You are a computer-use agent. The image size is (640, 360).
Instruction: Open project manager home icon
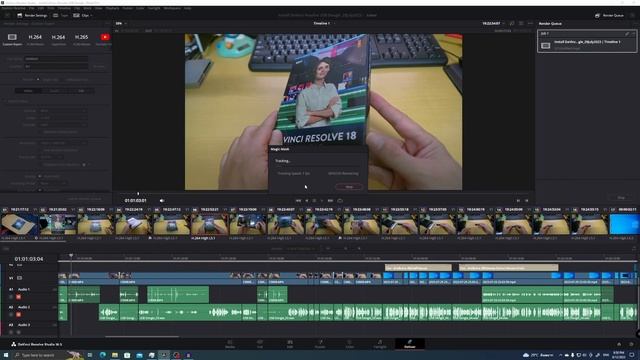pyautogui.click(x=619, y=344)
